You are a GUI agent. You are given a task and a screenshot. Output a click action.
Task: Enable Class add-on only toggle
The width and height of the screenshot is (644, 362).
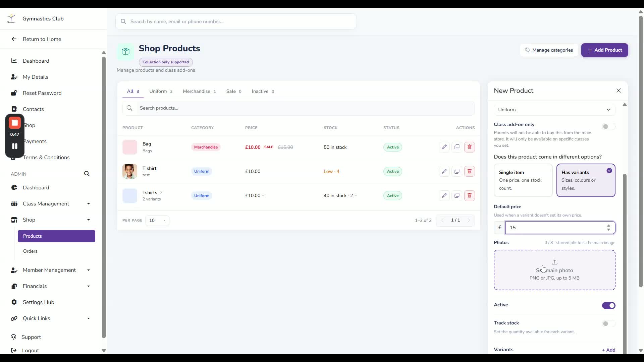[x=608, y=127]
